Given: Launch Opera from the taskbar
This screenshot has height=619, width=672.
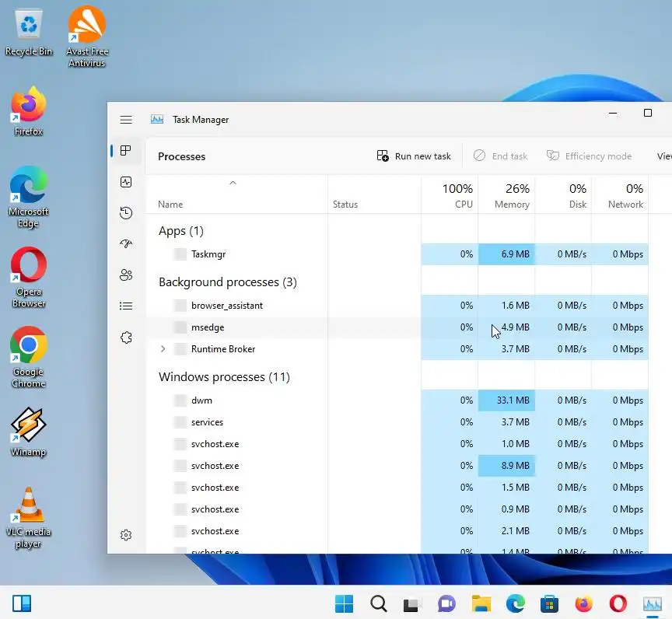Looking at the screenshot, I should (x=618, y=603).
